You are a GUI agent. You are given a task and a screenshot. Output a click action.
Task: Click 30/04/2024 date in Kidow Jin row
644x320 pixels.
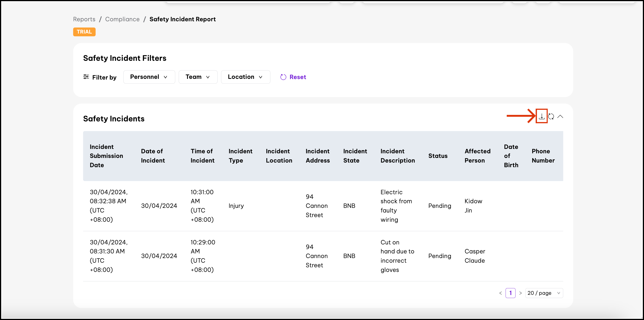(159, 206)
